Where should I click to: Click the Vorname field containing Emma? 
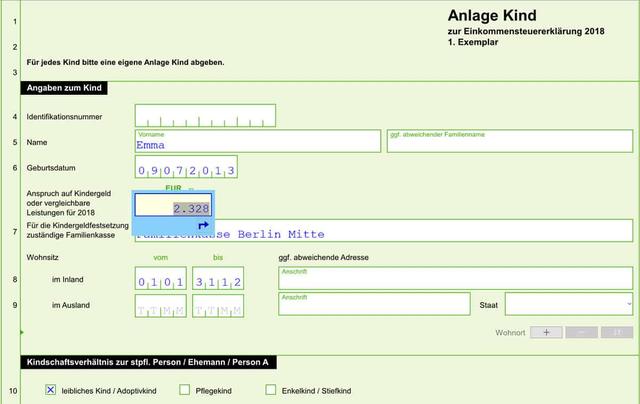click(258, 141)
